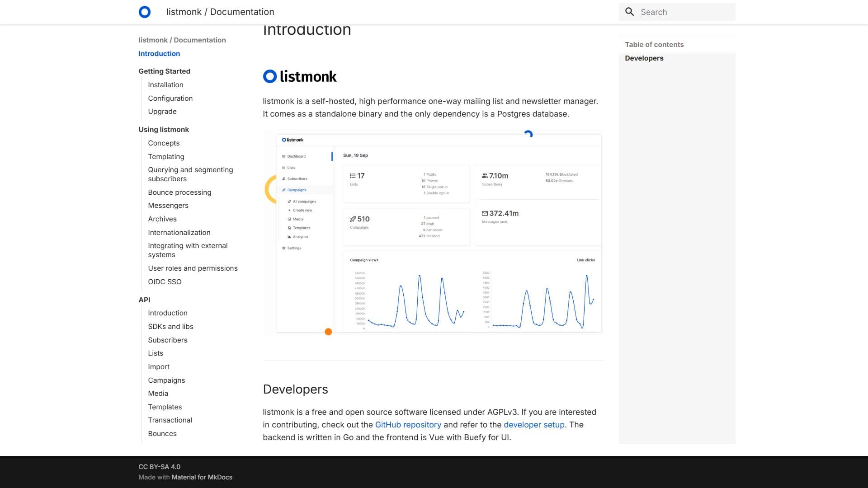
Task: Open User roles and permissions
Action: coord(193,268)
